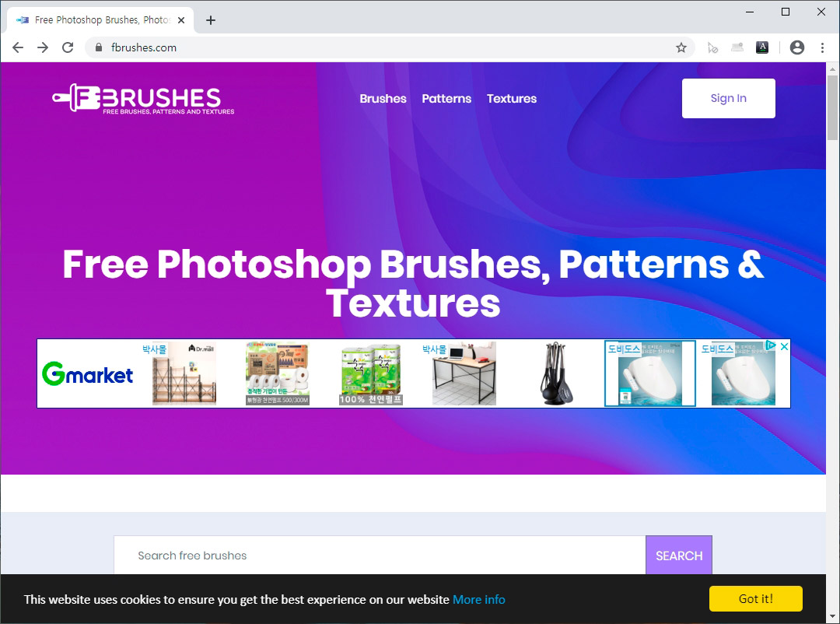This screenshot has height=624, width=840.
Task: Select the Free Photoshop Brushes tab
Action: coord(100,20)
